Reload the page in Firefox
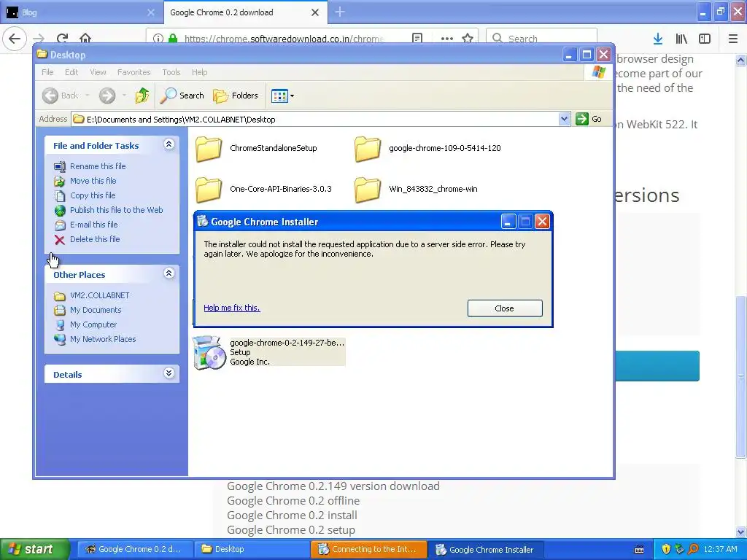The height and width of the screenshot is (560, 747). click(62, 38)
